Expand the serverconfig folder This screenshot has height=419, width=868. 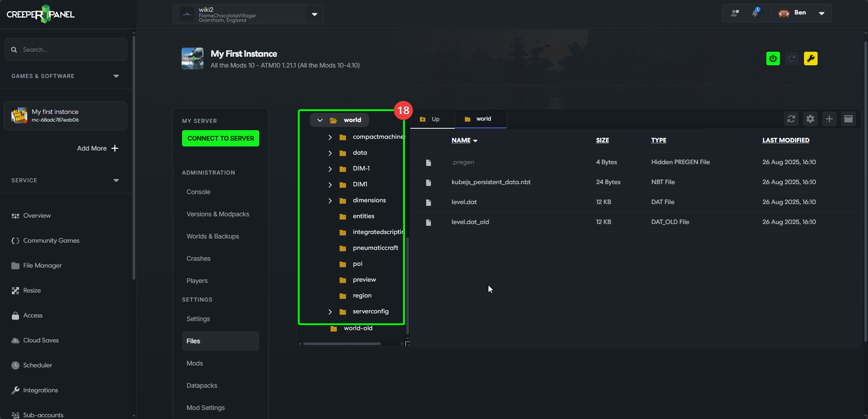click(330, 312)
